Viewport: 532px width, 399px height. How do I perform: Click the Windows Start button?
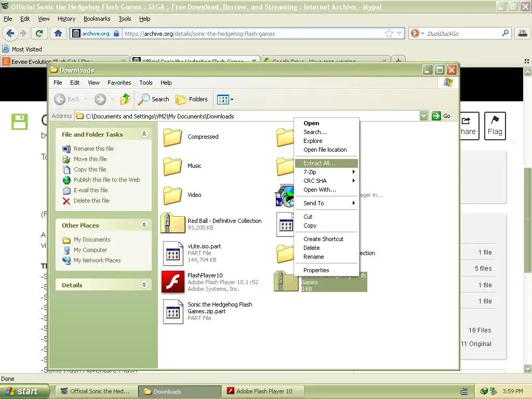coord(24,391)
